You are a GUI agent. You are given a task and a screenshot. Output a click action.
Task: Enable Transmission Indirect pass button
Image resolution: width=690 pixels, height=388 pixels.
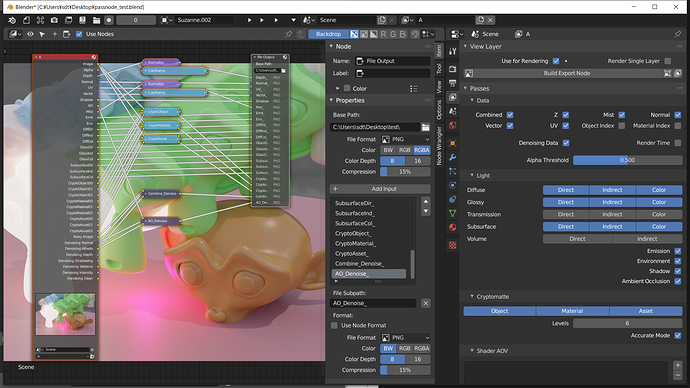(612, 215)
